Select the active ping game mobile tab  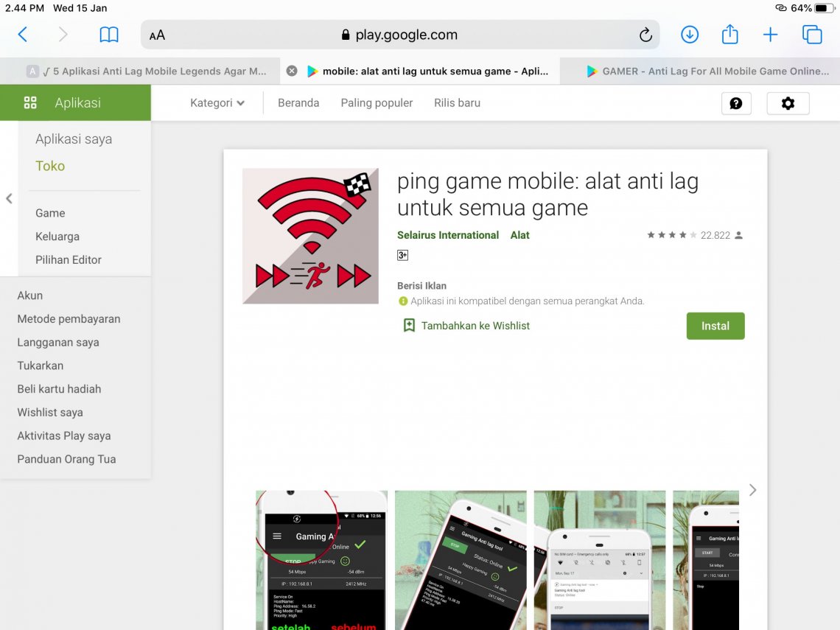click(x=420, y=71)
